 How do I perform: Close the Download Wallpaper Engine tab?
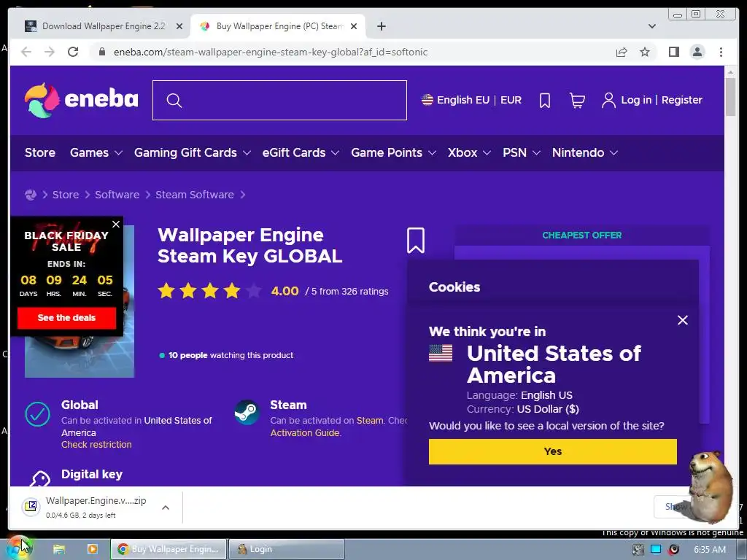point(179,26)
